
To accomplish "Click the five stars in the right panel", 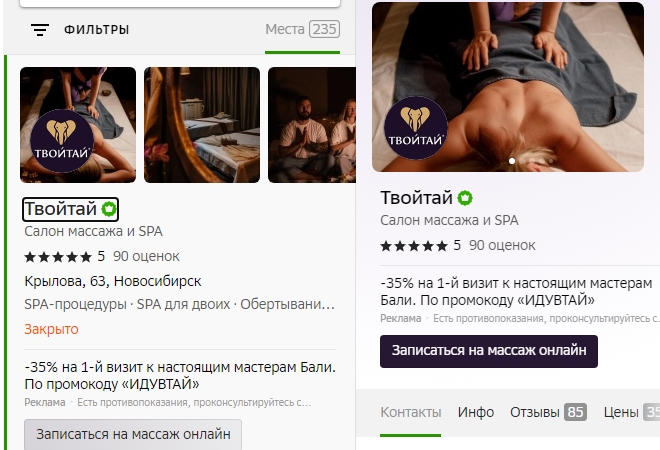I will (x=414, y=246).
